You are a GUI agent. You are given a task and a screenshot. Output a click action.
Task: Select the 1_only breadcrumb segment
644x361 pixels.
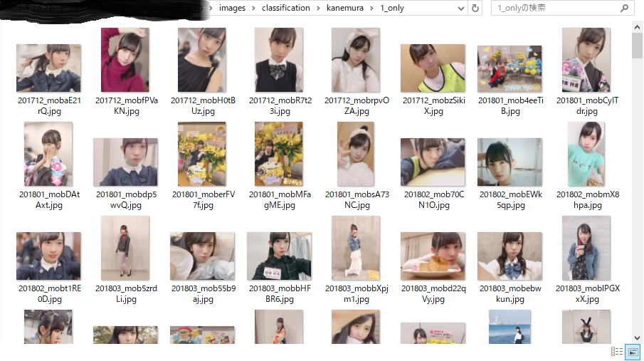pyautogui.click(x=392, y=8)
